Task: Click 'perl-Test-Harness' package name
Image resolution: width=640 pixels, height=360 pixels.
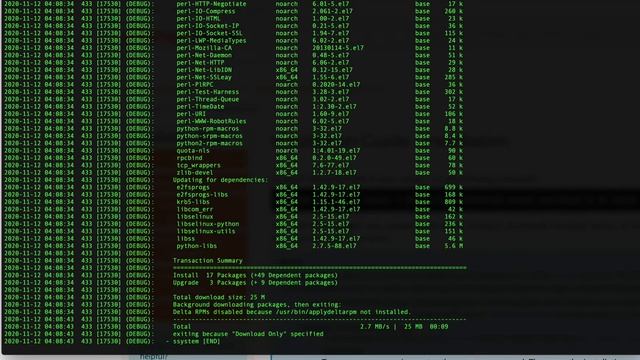Action: (207, 92)
